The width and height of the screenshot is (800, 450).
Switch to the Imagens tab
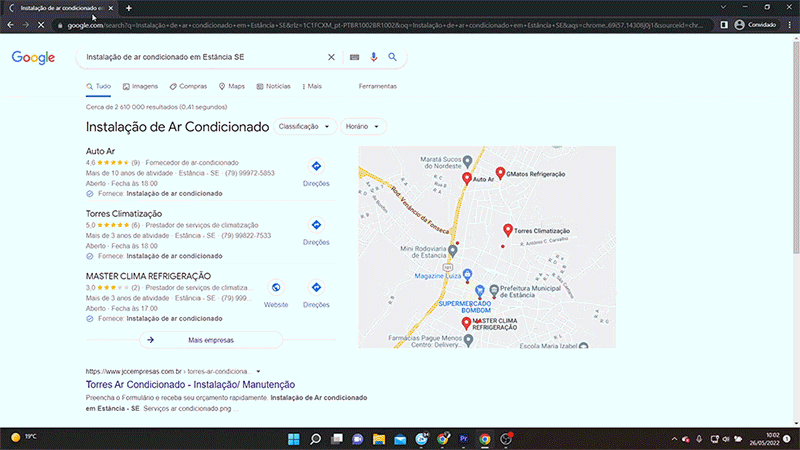[x=140, y=86]
